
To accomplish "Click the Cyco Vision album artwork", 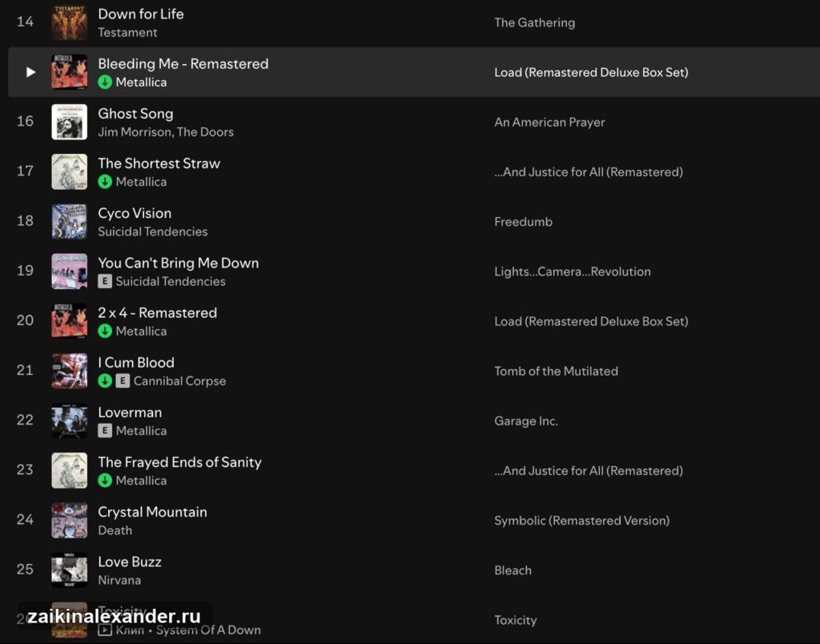I will point(70,221).
